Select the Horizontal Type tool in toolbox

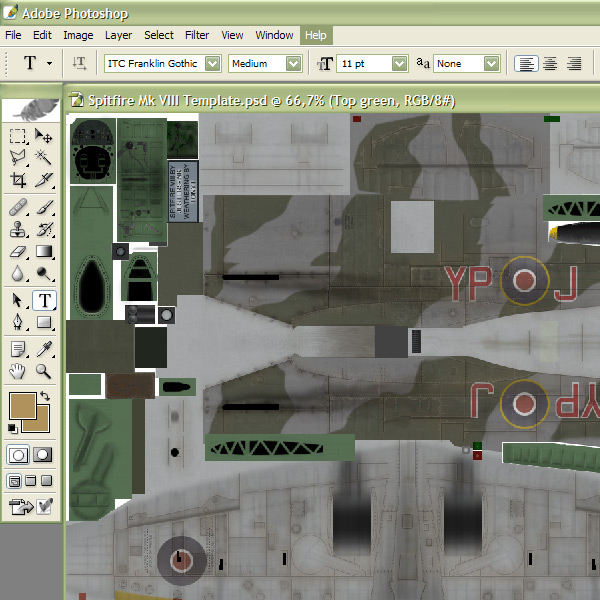point(44,300)
